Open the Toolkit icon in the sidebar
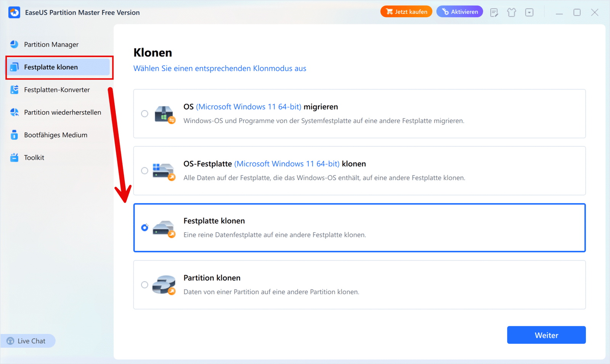610x364 pixels. tap(14, 157)
